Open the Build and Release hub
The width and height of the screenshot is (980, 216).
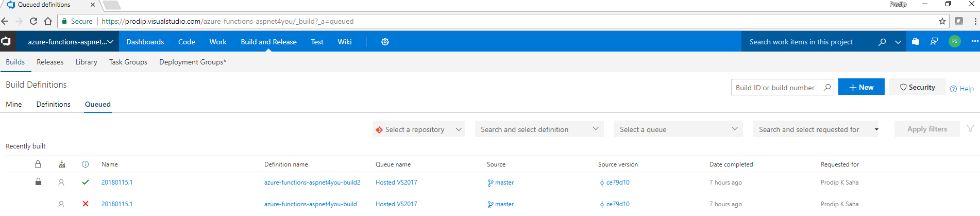(x=269, y=42)
